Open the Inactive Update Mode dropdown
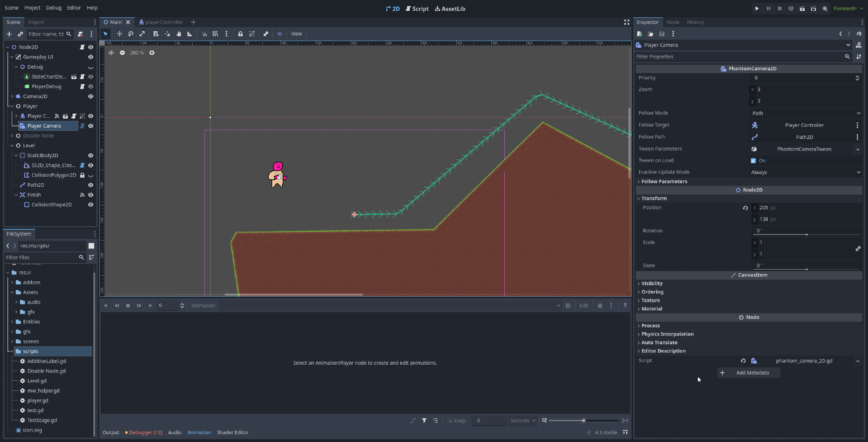 click(806, 172)
